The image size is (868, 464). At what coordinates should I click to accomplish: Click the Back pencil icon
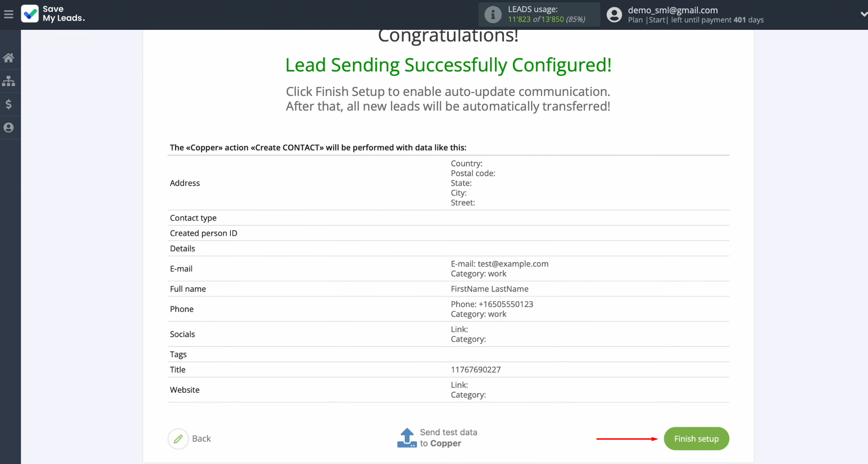178,439
